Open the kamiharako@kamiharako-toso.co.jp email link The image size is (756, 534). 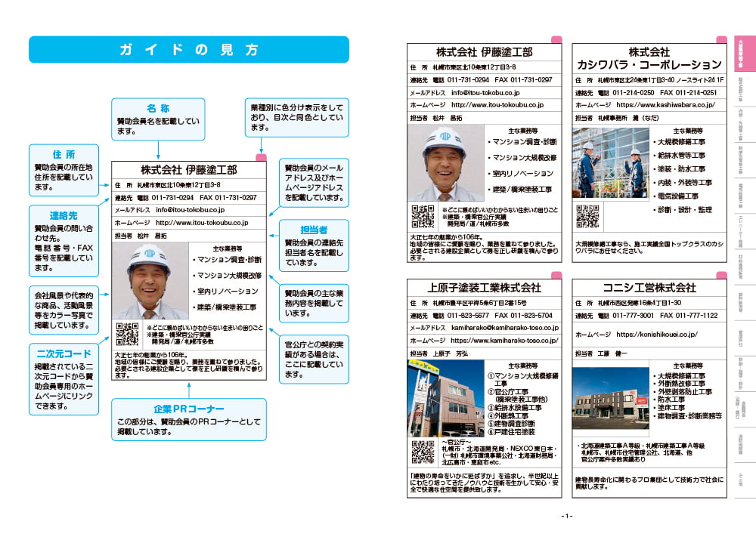point(505,328)
